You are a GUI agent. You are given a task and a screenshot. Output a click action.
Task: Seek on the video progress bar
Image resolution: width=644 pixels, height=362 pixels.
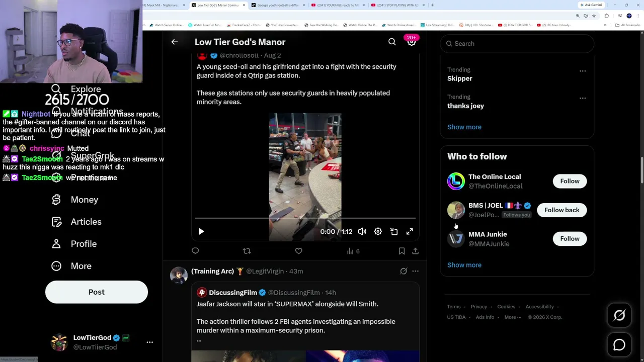(x=305, y=219)
